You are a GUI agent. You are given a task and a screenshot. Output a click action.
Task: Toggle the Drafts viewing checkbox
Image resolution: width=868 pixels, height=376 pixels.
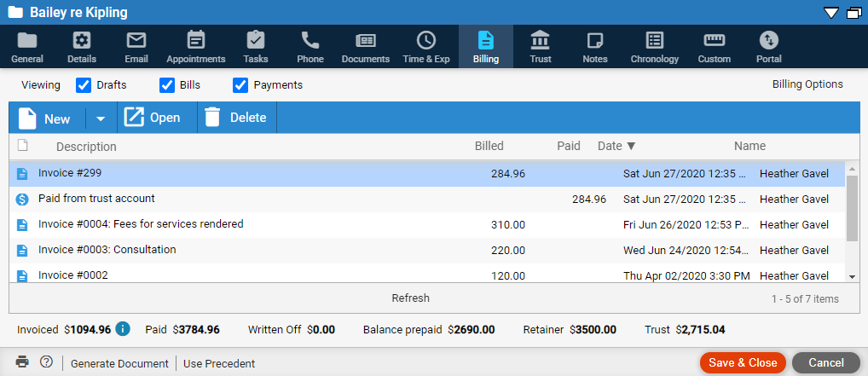[x=83, y=85]
